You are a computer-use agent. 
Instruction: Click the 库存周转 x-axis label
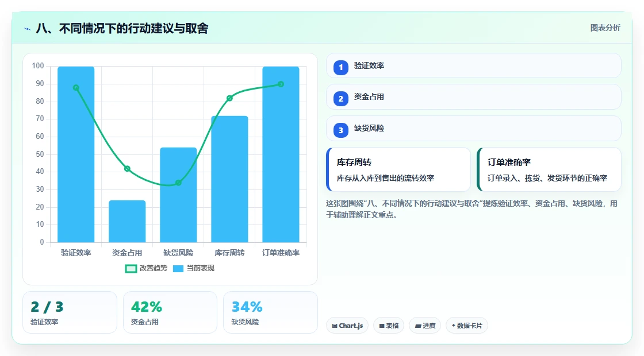229,253
